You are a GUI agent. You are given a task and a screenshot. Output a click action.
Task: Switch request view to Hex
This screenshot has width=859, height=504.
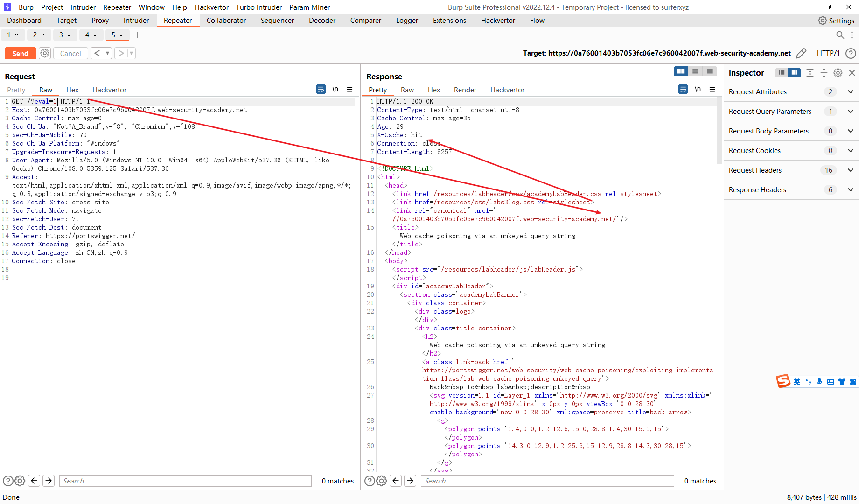click(72, 90)
